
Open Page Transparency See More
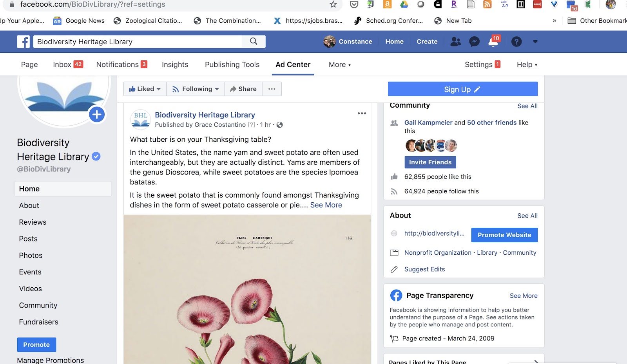[x=524, y=296]
